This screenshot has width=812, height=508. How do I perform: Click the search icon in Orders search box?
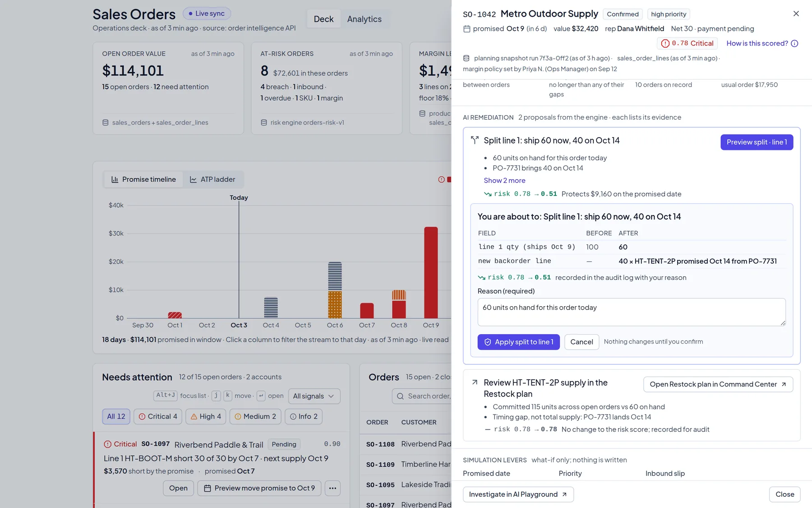(400, 396)
